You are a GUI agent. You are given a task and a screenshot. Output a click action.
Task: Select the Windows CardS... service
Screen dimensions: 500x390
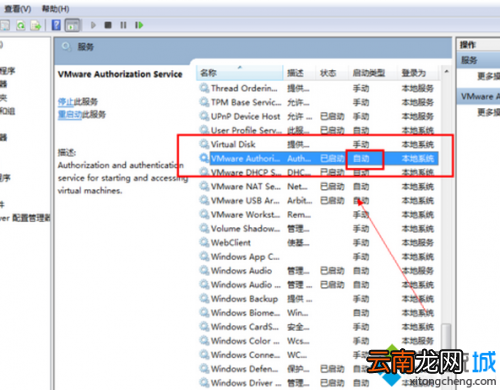click(318, 327)
